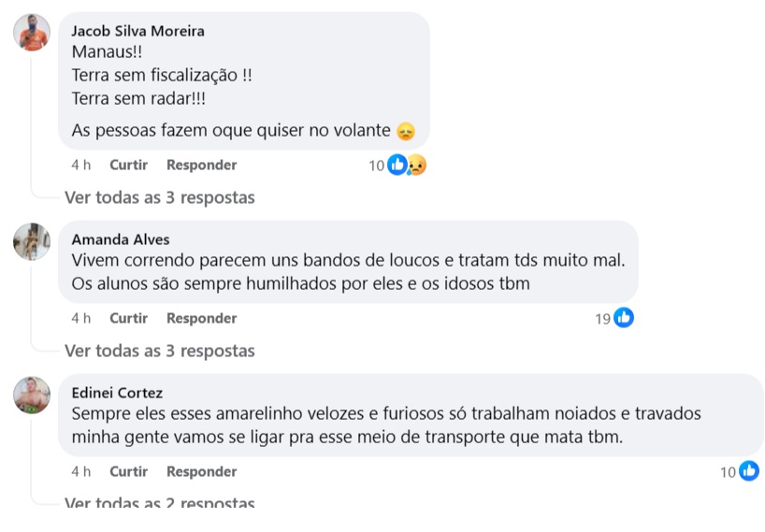Expand all 3 replies under Amanda's comment
Screen dimensions: 765x532
[x=159, y=352]
